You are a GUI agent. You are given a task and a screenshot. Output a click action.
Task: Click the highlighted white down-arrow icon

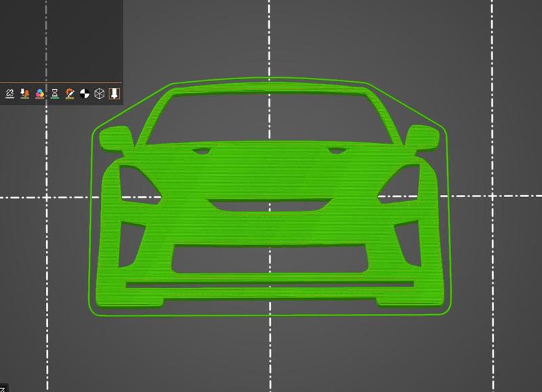coord(114,93)
